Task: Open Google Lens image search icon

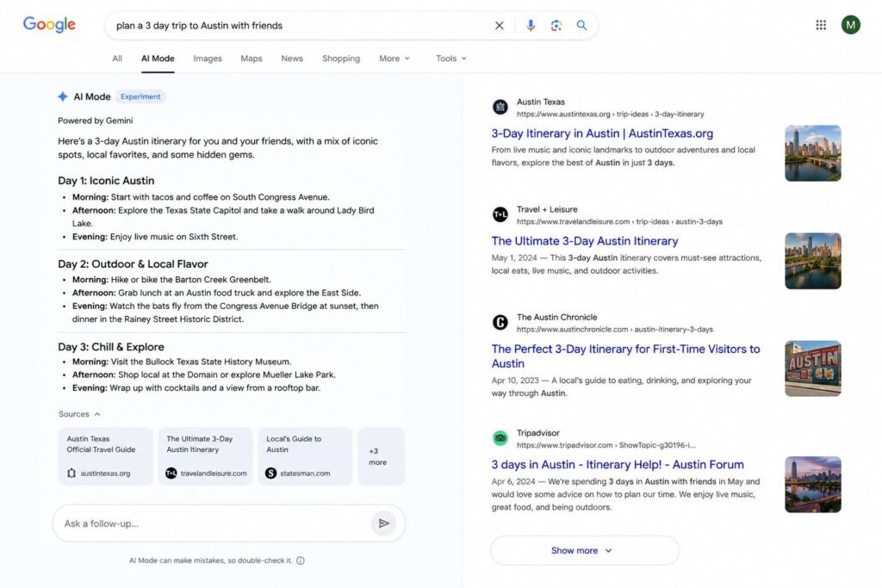Action: [x=556, y=25]
